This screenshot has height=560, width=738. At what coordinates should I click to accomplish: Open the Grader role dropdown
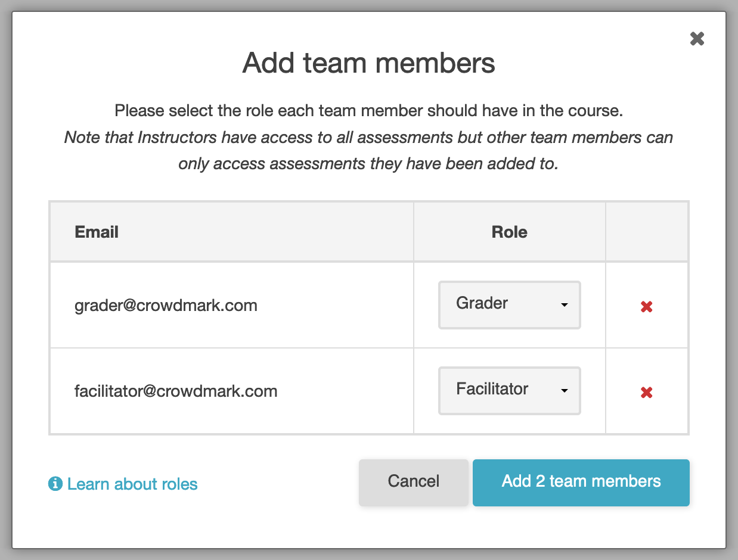click(x=510, y=304)
